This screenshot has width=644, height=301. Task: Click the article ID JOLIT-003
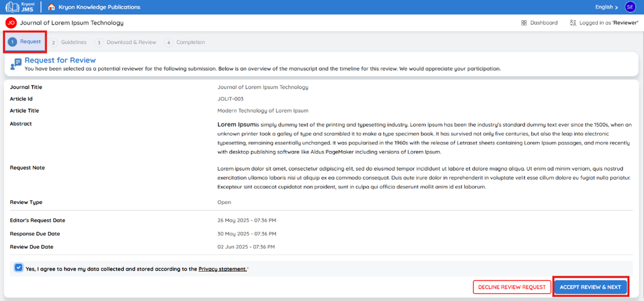point(231,99)
